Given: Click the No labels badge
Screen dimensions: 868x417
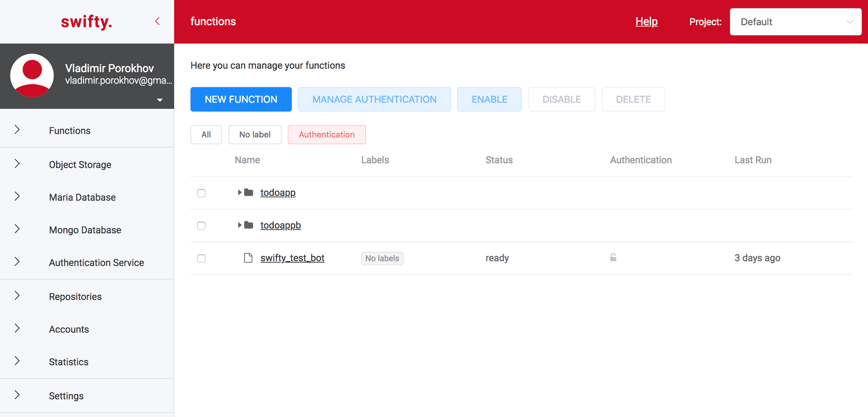Looking at the screenshot, I should [x=381, y=258].
